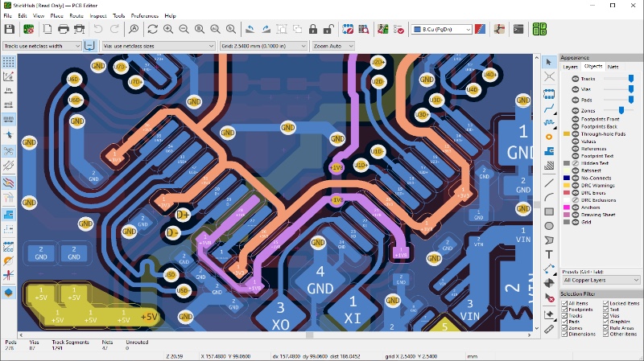Toggle the Footprints selection filter checkbox
Image resolution: width=644 pixels, height=361 pixels.
565,309
